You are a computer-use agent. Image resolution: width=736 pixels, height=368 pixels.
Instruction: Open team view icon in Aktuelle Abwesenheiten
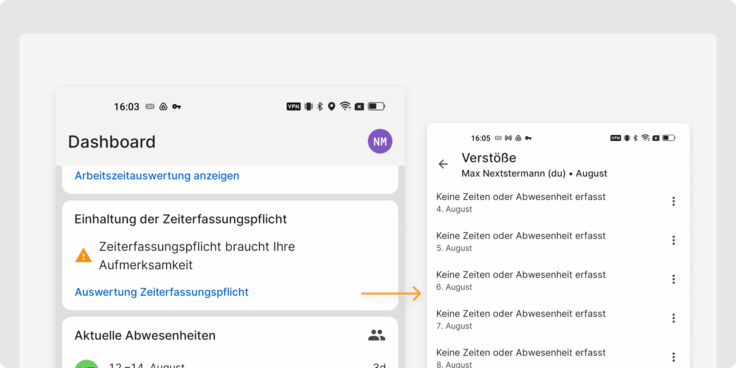point(376,335)
